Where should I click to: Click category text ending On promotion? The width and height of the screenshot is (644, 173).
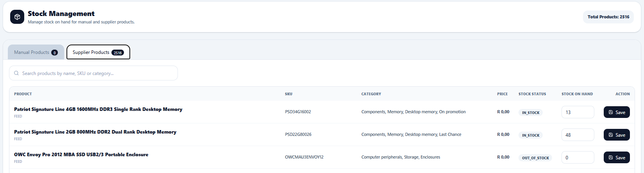pyautogui.click(x=413, y=112)
